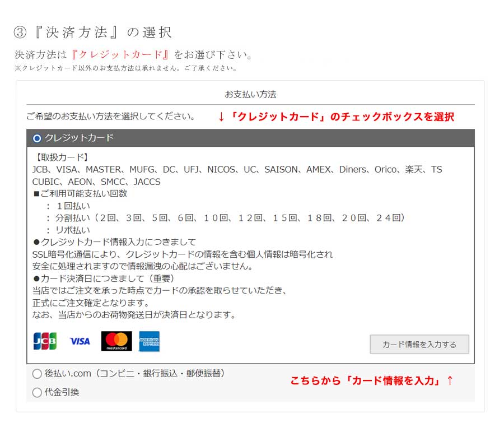The image size is (504, 432).
Task: Click ●カード決済日につきまして（重要） heading
Action: [104, 278]
